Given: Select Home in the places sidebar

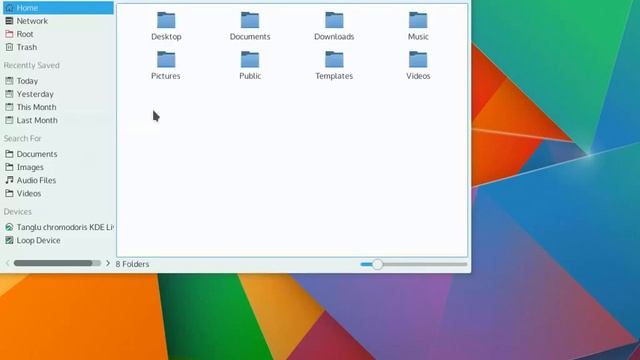Looking at the screenshot, I should click(x=58, y=8).
